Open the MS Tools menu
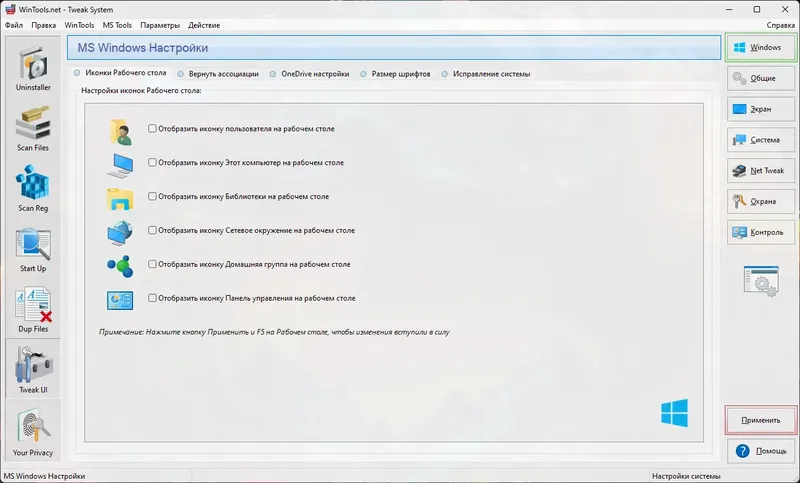The height and width of the screenshot is (483, 800). pyautogui.click(x=117, y=25)
